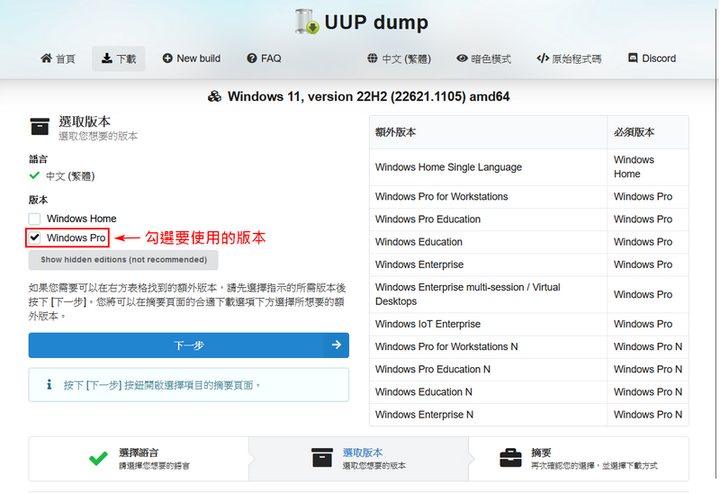Check the Windows Home checkbox

[34, 218]
